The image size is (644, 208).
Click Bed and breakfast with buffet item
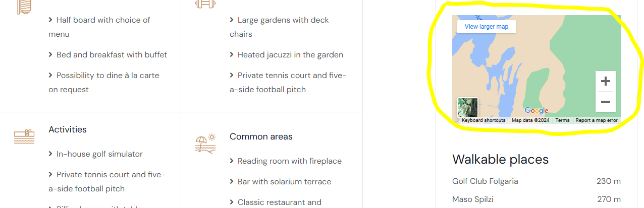pos(112,55)
